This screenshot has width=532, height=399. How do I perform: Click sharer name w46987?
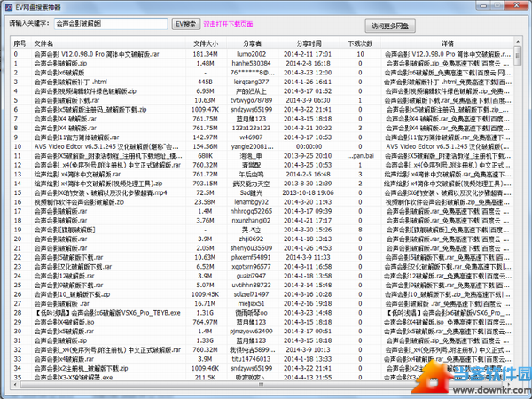tap(252, 137)
